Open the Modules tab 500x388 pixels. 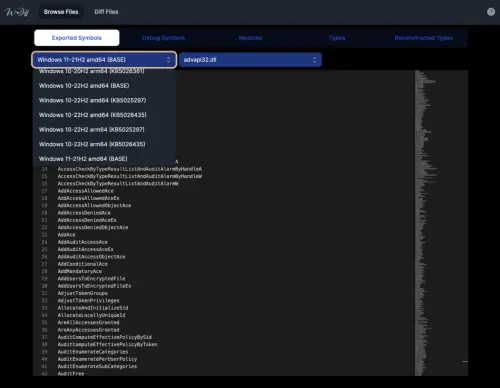point(250,38)
